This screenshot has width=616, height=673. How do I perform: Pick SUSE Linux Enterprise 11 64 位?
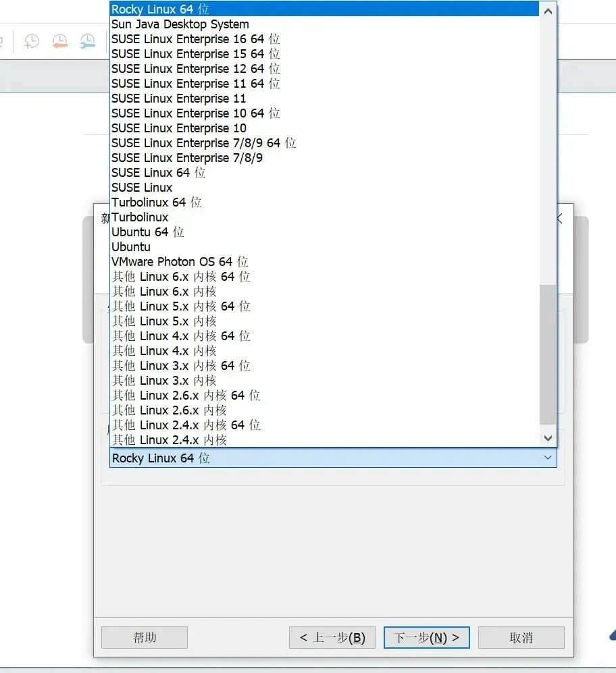point(324,83)
